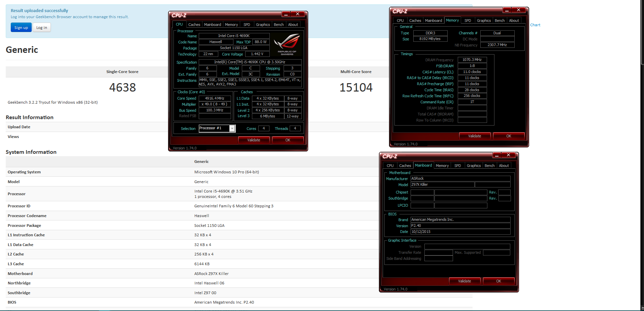This screenshot has width=644, height=311.
Task: Click the single-core score 4638
Action: (122, 88)
